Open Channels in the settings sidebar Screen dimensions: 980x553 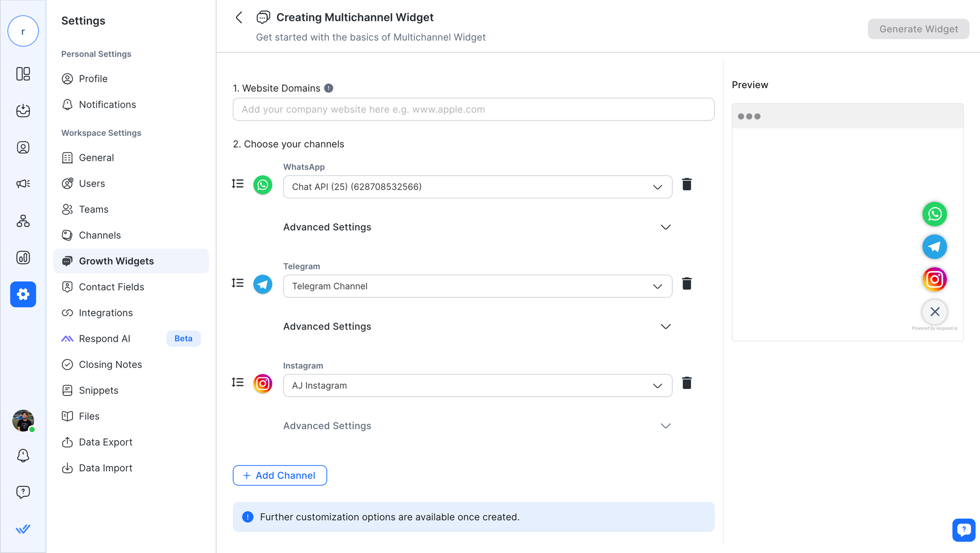[99, 236]
